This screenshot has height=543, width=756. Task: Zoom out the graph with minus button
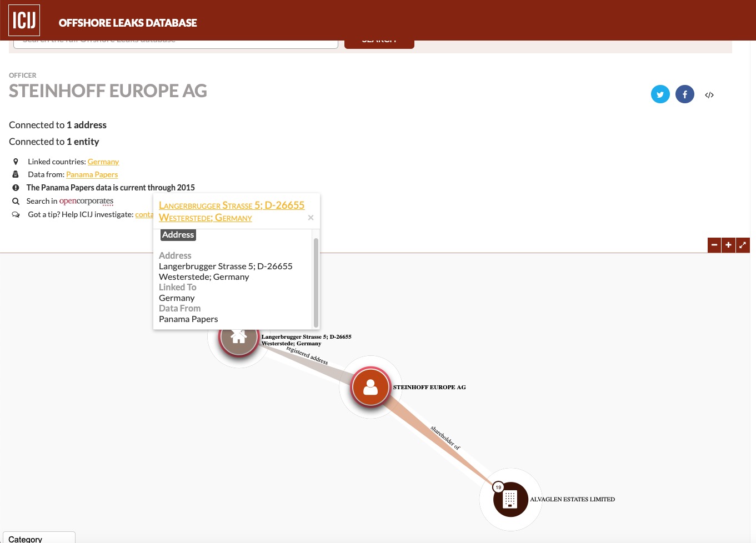[714, 245]
